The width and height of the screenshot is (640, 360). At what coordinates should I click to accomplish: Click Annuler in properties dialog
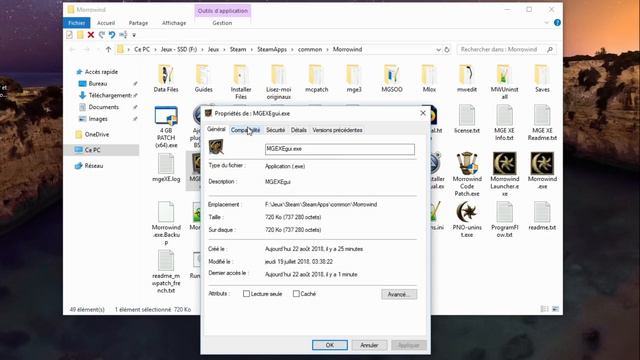tap(369, 345)
